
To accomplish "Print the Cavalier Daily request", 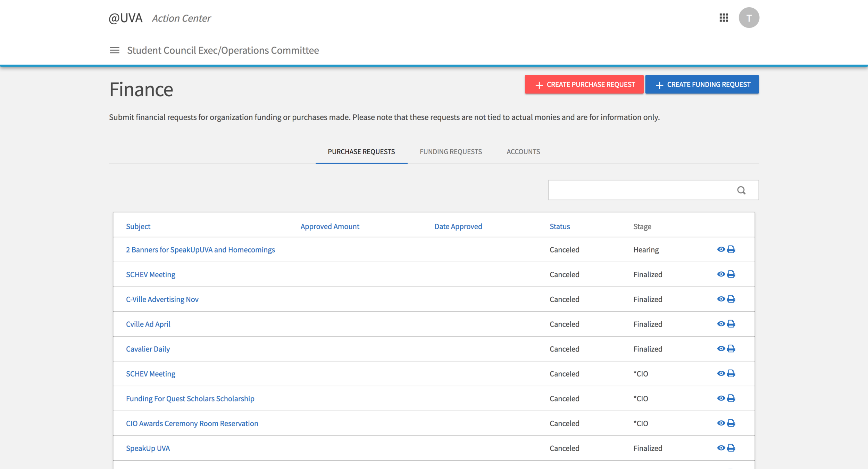I will click(731, 348).
